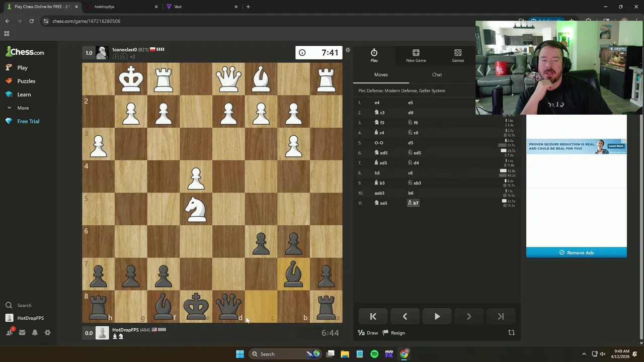Select the white pawn on e4
644x362 pixels.
pos(196,176)
